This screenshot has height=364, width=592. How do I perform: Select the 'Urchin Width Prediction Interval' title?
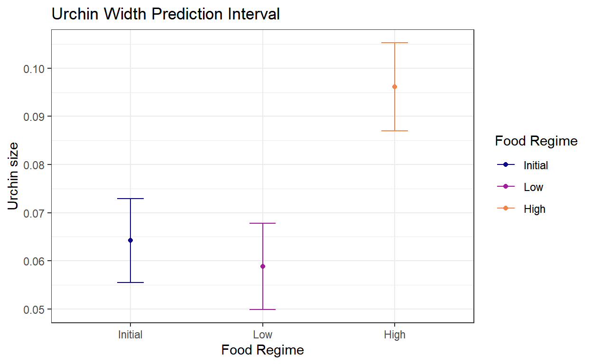point(166,14)
